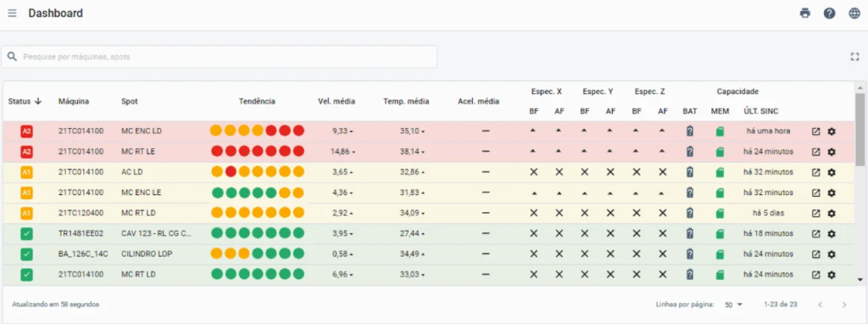Click 'há 18 minutos' sync time
The width and height of the screenshot is (868, 324).
tap(768, 234)
